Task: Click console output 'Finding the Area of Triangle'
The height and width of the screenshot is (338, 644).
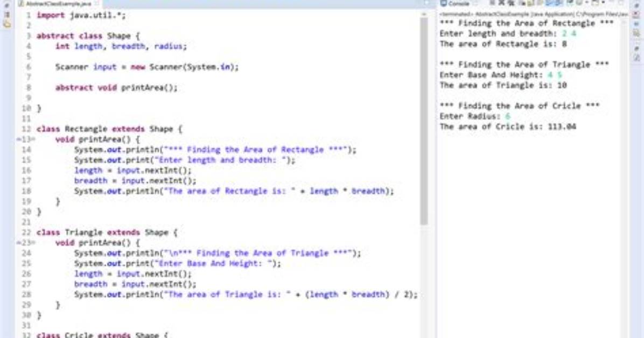Action: tap(524, 65)
